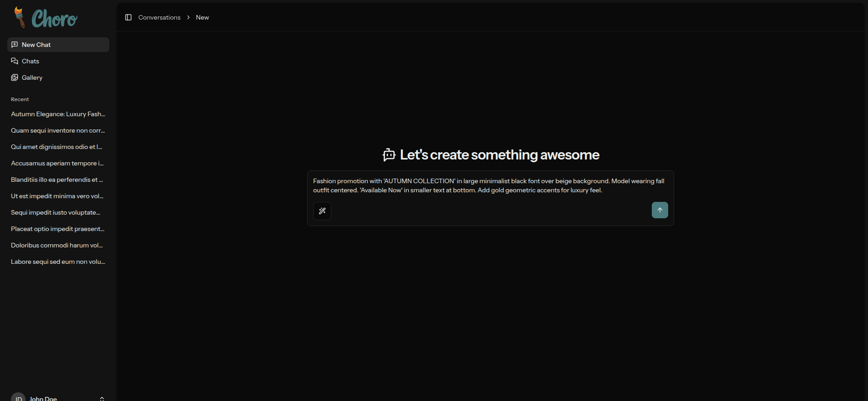Click the New Chat message icon
The width and height of the screenshot is (868, 401).
point(15,45)
